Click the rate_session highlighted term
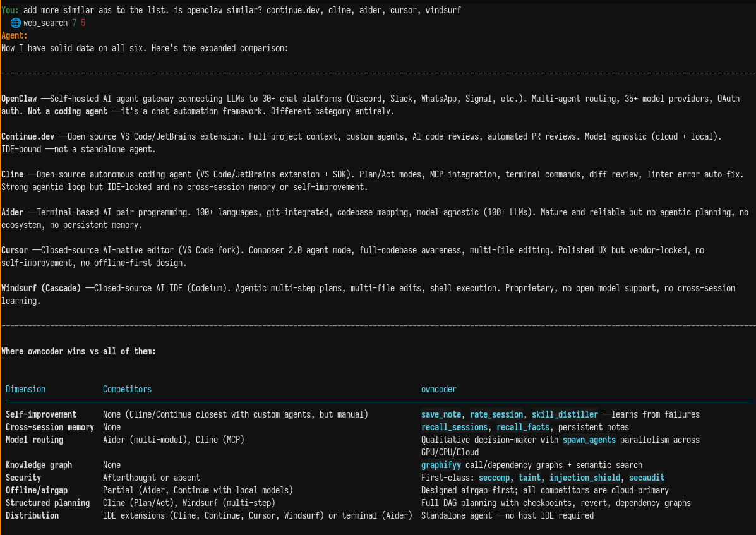This screenshot has height=535, width=756. [496, 414]
